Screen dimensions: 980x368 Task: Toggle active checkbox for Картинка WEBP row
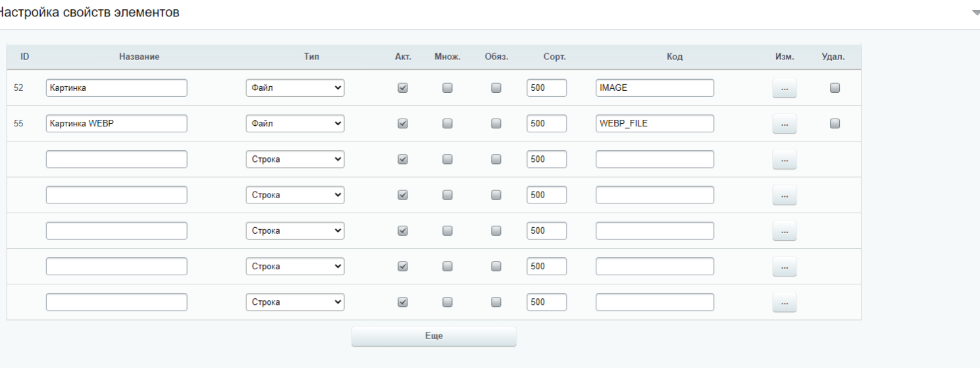tap(403, 123)
